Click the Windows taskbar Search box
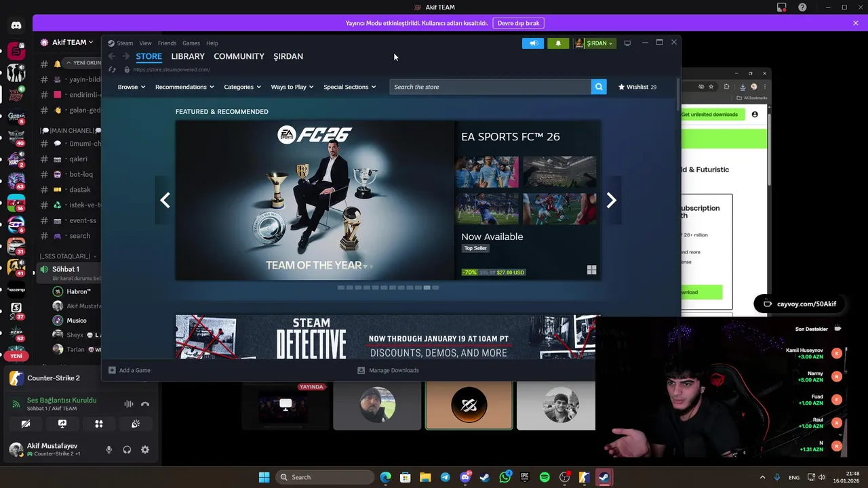868x488 pixels. 326,477
